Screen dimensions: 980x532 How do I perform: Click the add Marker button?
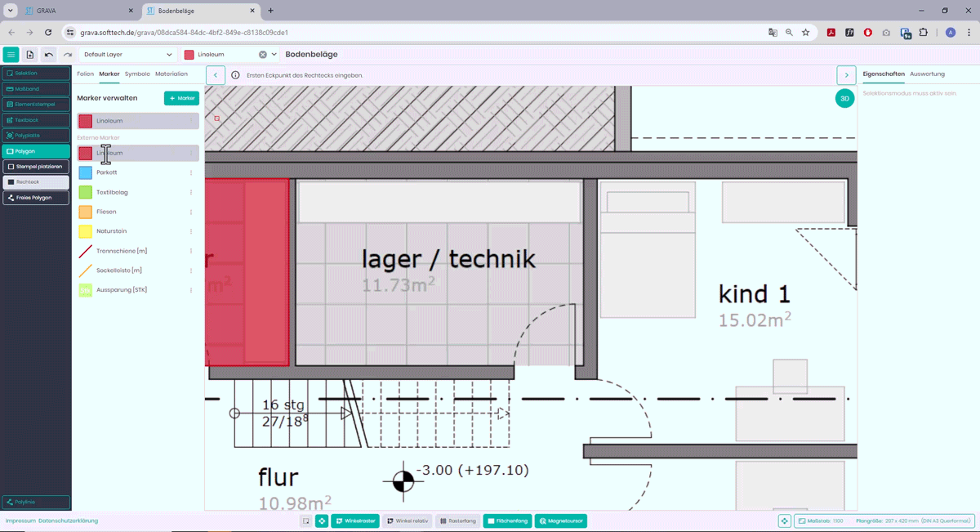pyautogui.click(x=181, y=98)
